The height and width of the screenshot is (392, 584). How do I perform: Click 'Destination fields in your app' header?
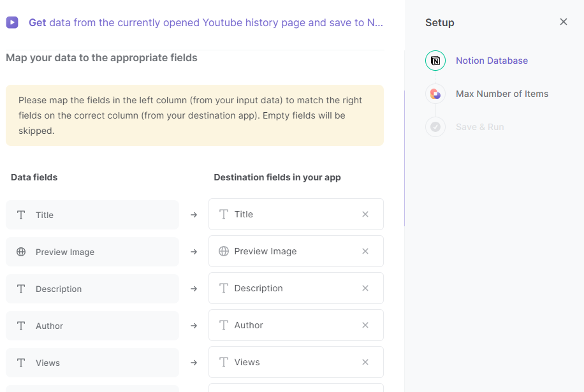click(x=277, y=177)
